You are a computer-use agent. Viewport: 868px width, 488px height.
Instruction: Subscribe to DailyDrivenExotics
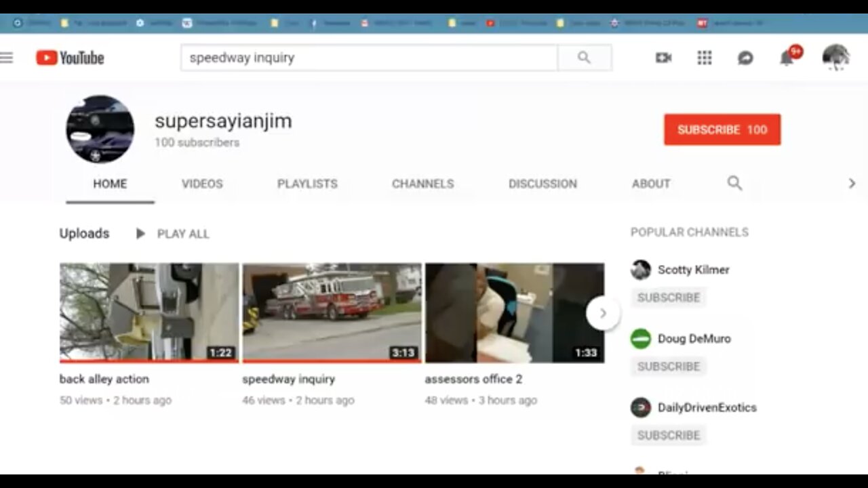pos(669,435)
